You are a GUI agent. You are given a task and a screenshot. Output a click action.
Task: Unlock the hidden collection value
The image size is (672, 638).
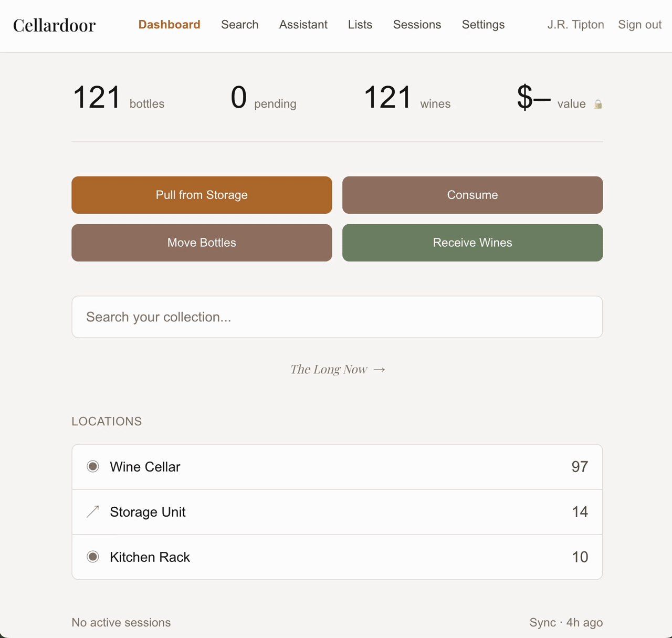[x=597, y=104]
